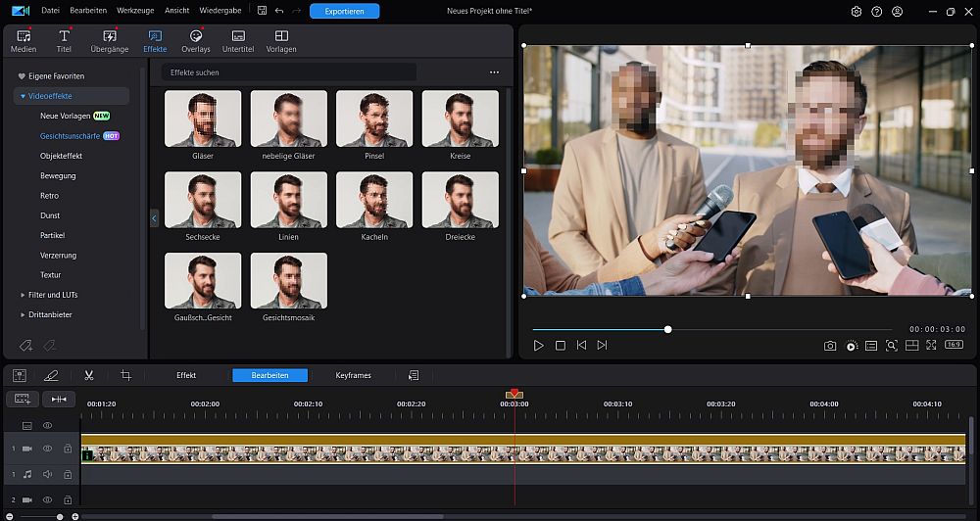Open the 16:9 aspect ratio selector

954,345
